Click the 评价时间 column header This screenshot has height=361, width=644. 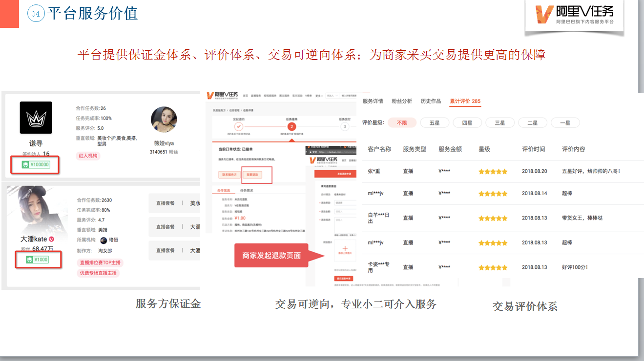coord(534,149)
